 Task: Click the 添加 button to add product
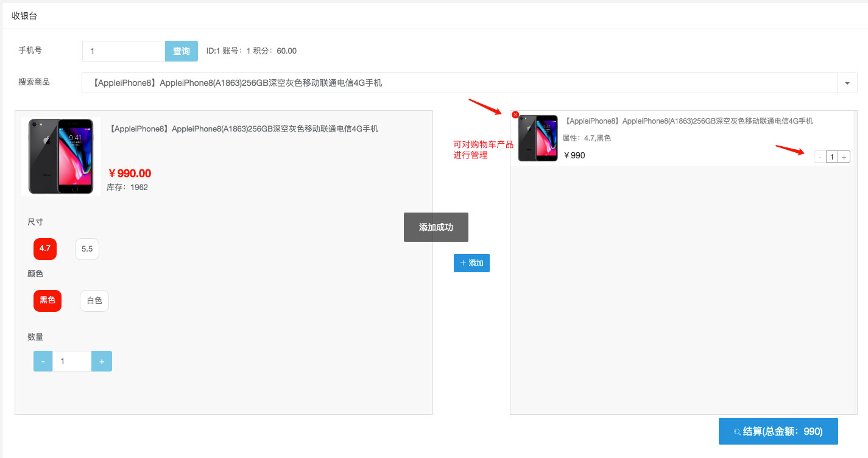[471, 263]
